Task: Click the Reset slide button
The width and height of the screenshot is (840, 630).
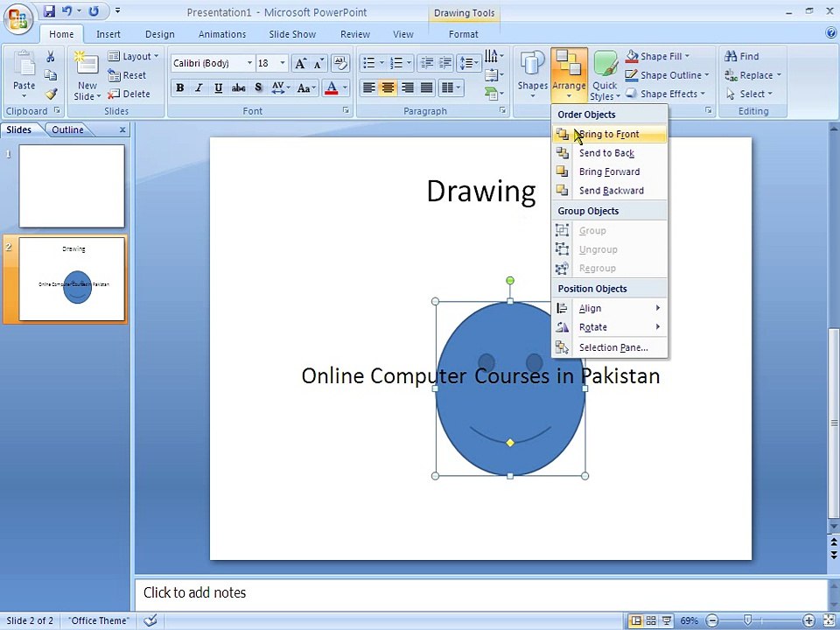Action: 127,75
